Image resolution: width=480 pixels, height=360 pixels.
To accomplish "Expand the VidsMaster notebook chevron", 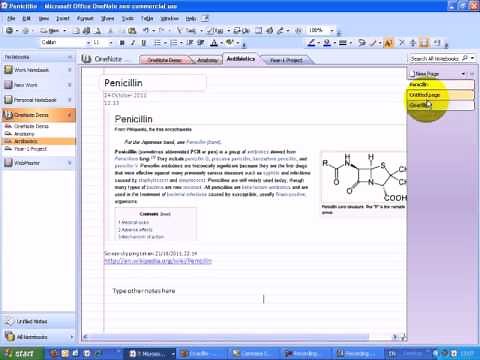I will click(x=70, y=163).
